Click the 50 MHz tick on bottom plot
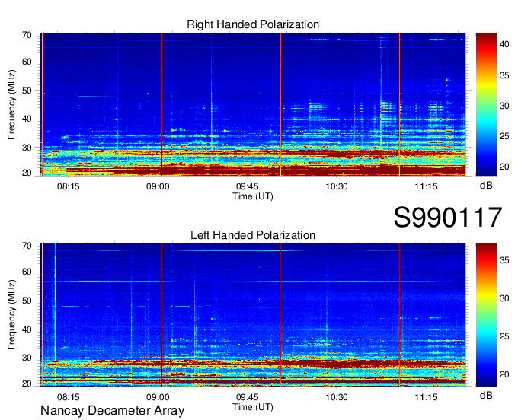Viewport: 518px width, 420px height. pyautogui.click(x=27, y=301)
